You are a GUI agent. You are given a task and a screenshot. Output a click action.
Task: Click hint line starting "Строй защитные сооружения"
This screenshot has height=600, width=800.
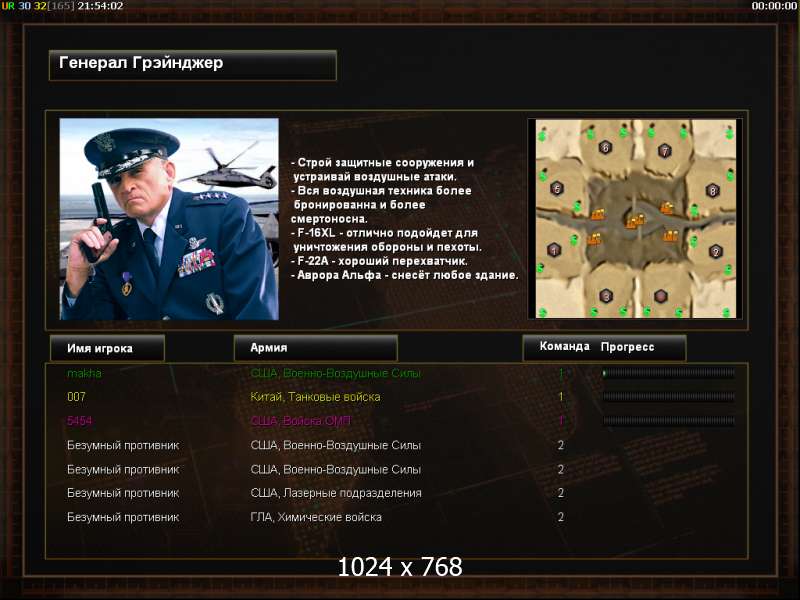[383, 169]
